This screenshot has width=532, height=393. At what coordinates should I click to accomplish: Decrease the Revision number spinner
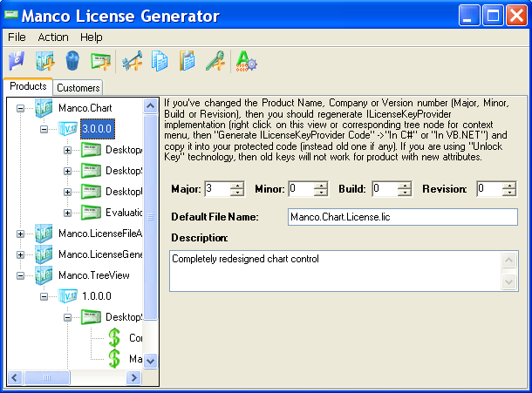509,193
